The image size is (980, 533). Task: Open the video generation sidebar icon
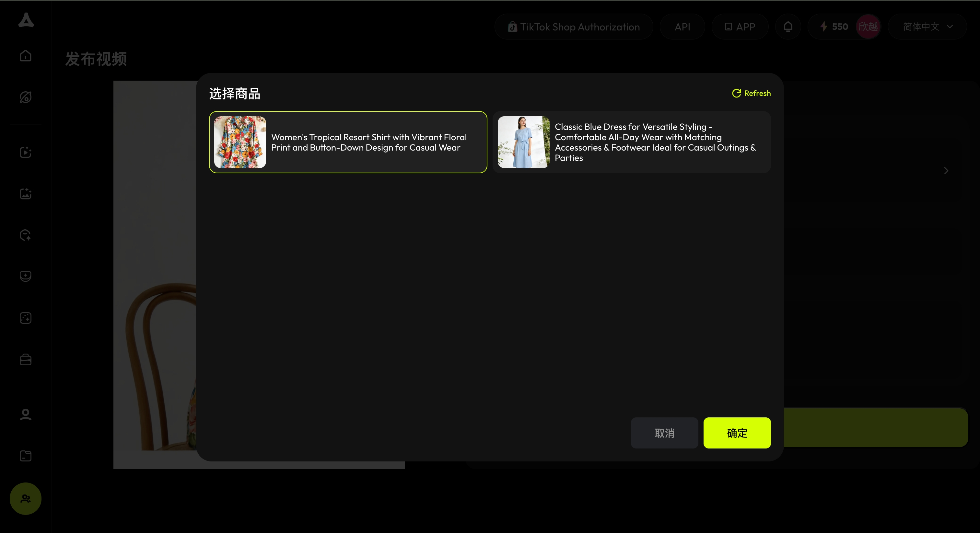26,153
